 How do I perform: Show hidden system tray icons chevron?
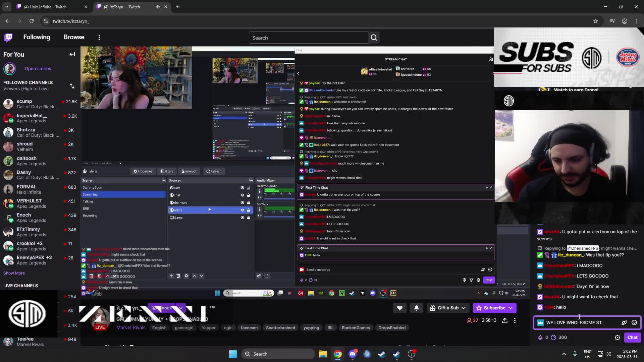(x=564, y=354)
